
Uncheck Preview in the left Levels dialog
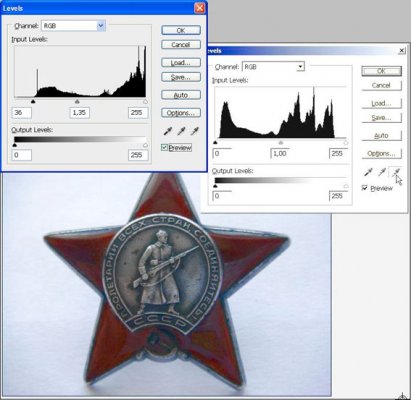(x=164, y=147)
